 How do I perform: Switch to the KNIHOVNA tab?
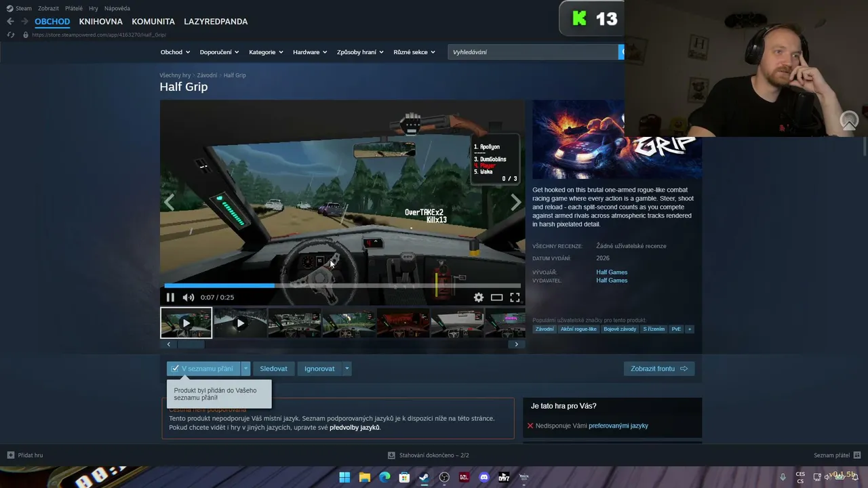click(x=100, y=22)
